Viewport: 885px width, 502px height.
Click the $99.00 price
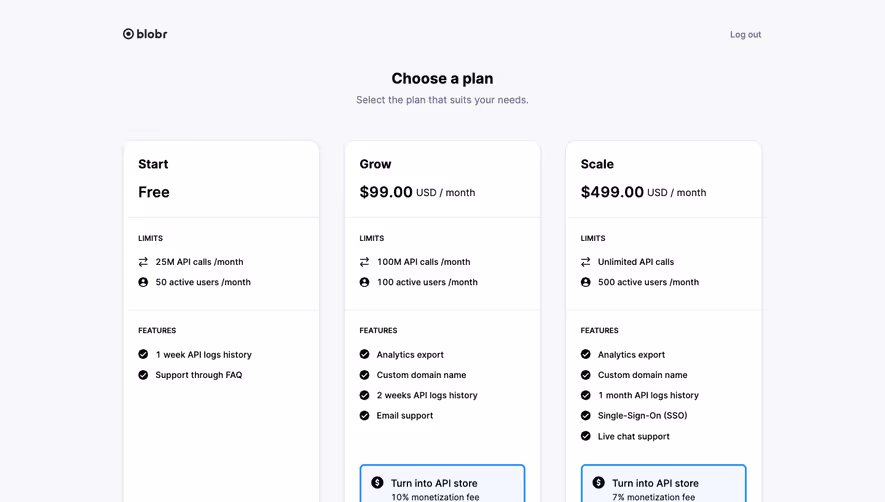386,192
